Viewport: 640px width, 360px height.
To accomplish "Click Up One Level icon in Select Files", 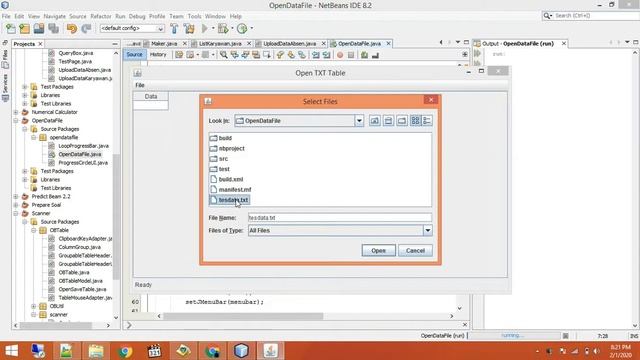I will [x=375, y=120].
